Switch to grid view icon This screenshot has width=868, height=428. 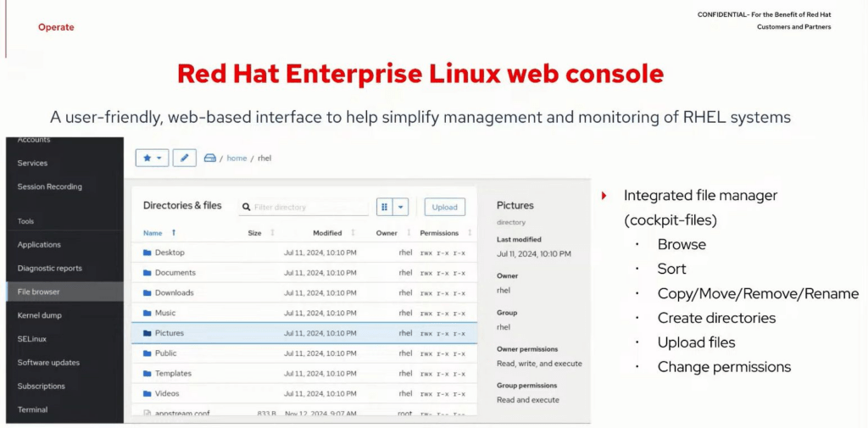coord(385,207)
